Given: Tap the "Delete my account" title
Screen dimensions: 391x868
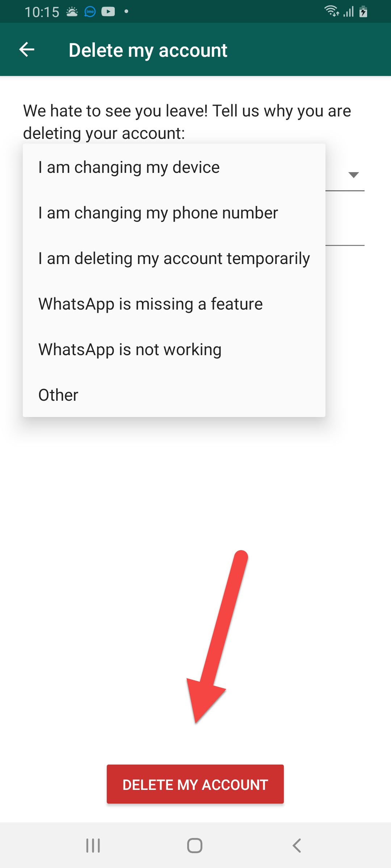Looking at the screenshot, I should pos(148,50).
